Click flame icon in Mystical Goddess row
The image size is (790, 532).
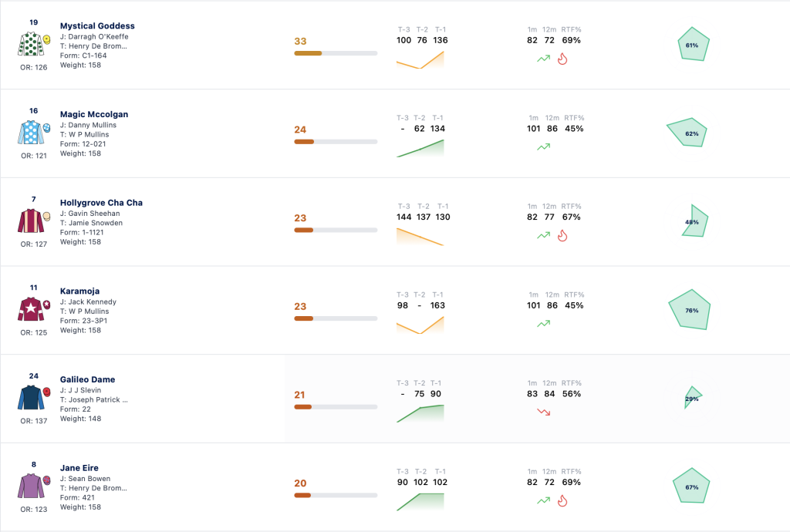(562, 59)
